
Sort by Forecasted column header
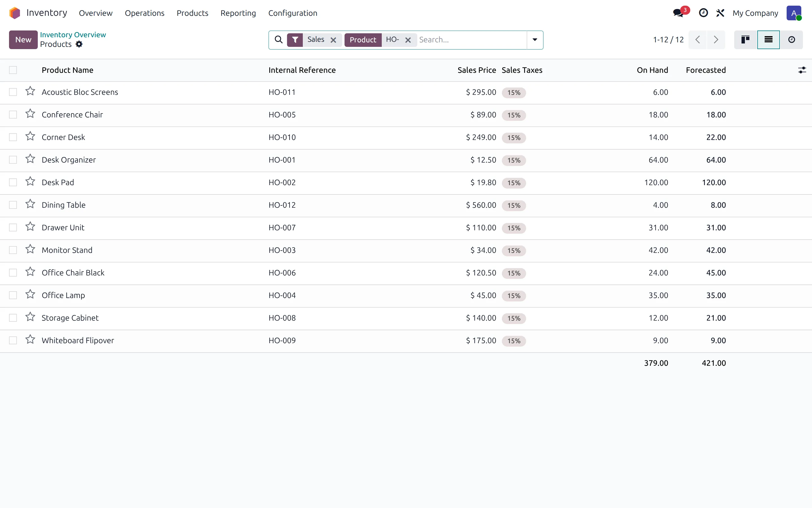coord(706,70)
